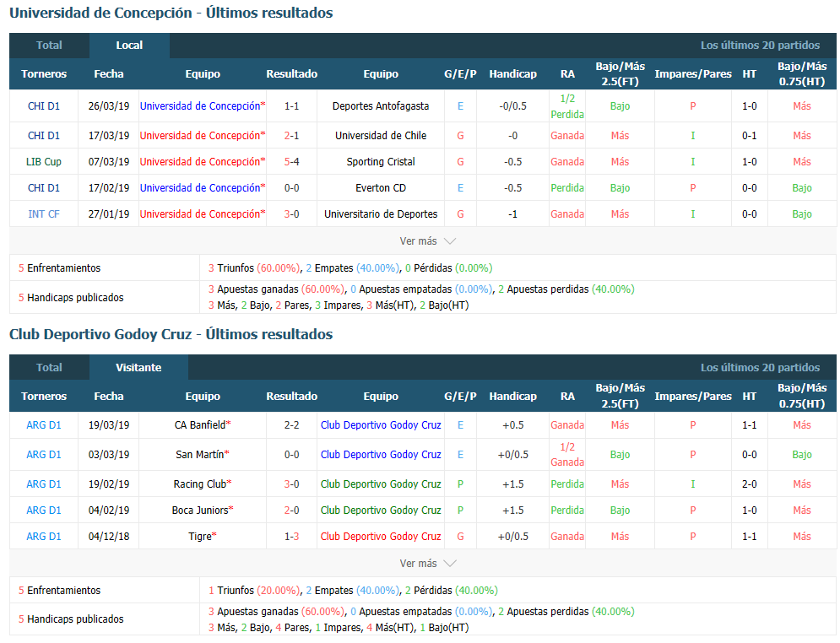Switch to Total tab for Universidad de Concepción
The height and width of the screenshot is (643, 840).
pyautogui.click(x=49, y=46)
